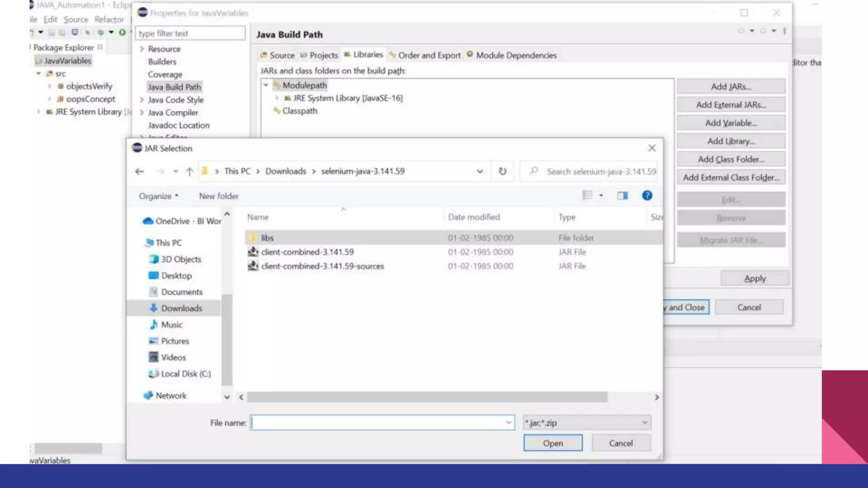Screen dimensions: 868x488
Task: Expand JRE System Library under Modulepath
Action: tap(277, 98)
